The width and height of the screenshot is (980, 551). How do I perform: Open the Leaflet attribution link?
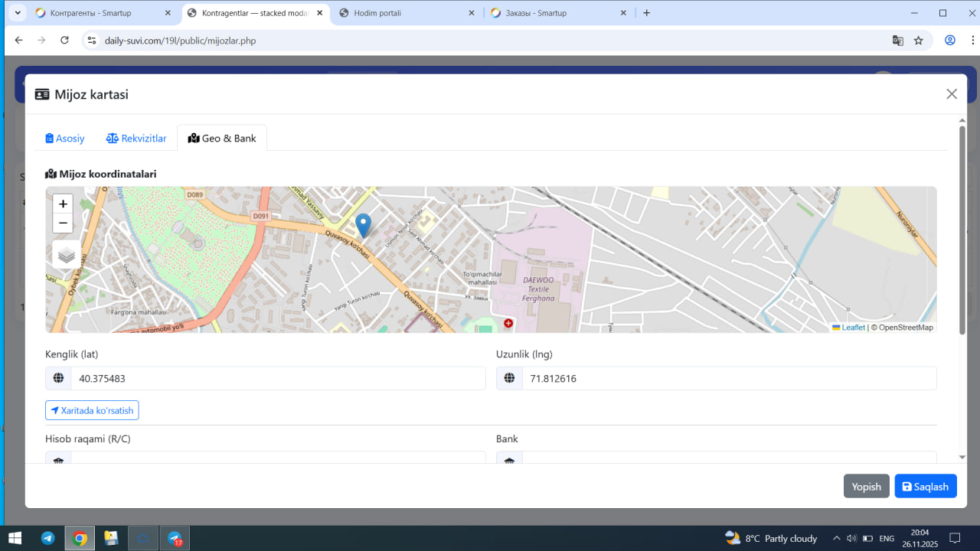(853, 328)
